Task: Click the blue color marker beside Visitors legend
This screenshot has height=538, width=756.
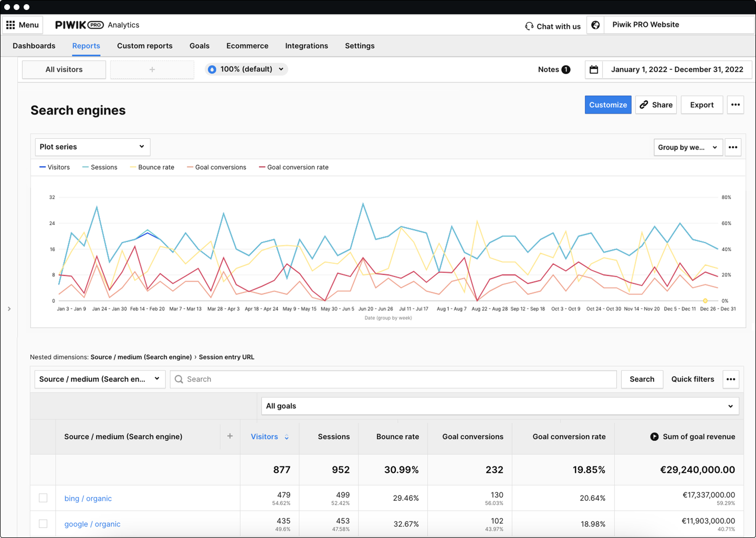Action: [41, 167]
